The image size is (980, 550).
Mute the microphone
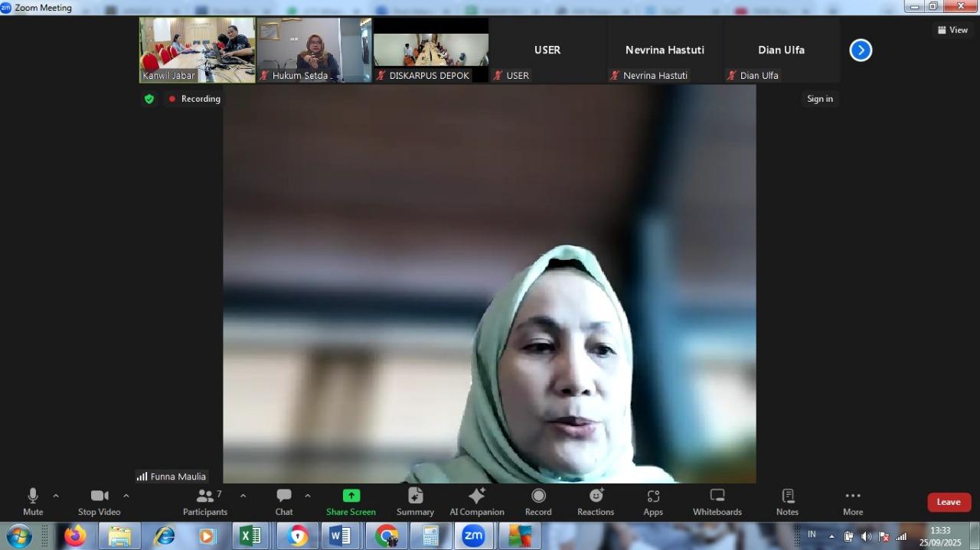point(33,502)
